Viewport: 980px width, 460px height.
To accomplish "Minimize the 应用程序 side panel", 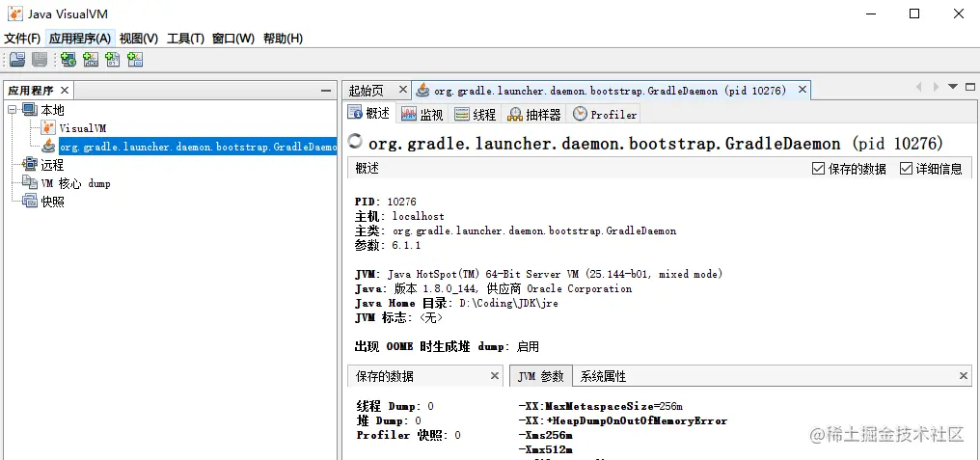I will (326, 91).
